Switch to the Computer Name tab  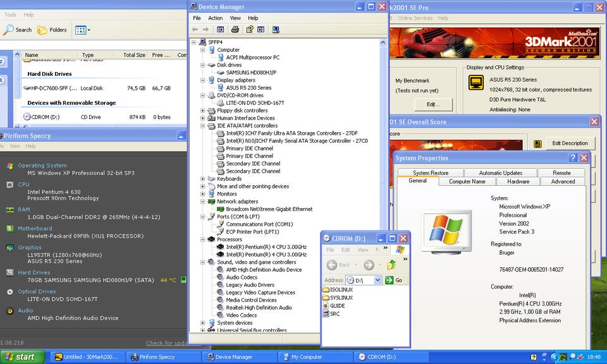[467, 181]
